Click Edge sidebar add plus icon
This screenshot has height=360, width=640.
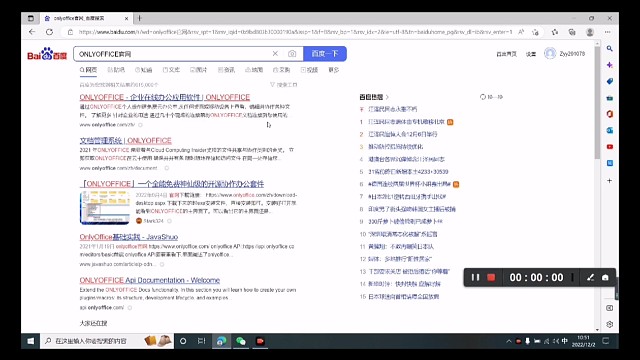coord(609,180)
